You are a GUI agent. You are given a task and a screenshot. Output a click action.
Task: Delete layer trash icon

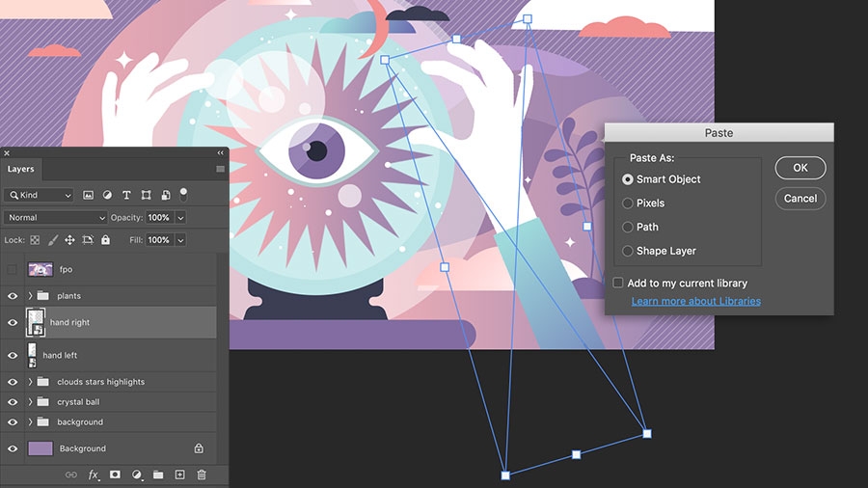202,474
